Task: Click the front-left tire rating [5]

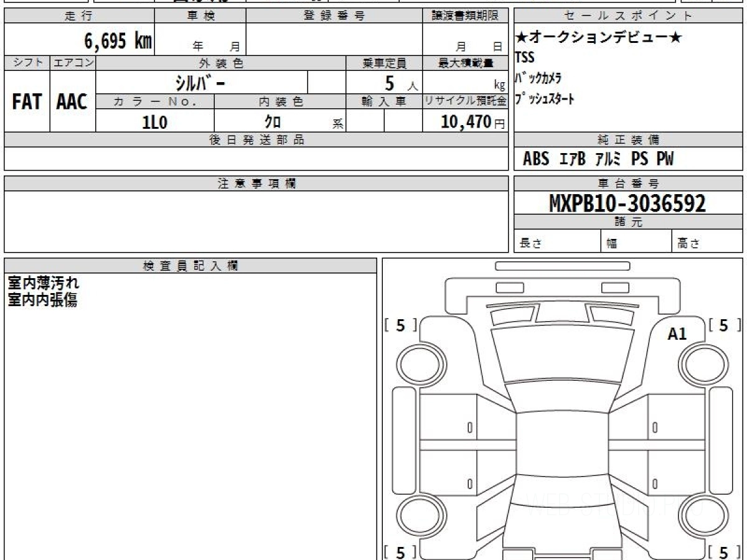Action: (400, 325)
